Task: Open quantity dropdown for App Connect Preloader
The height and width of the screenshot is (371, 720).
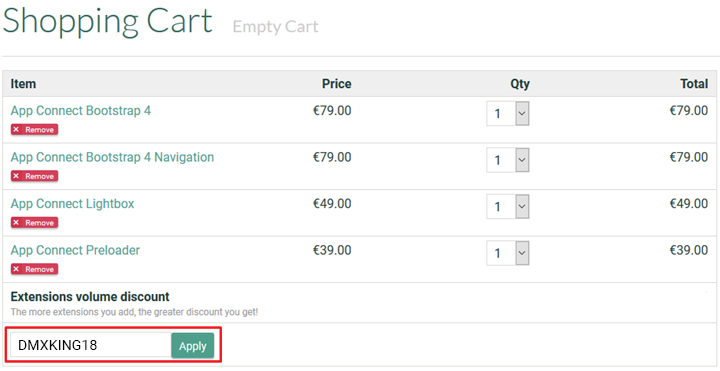Action: [507, 253]
